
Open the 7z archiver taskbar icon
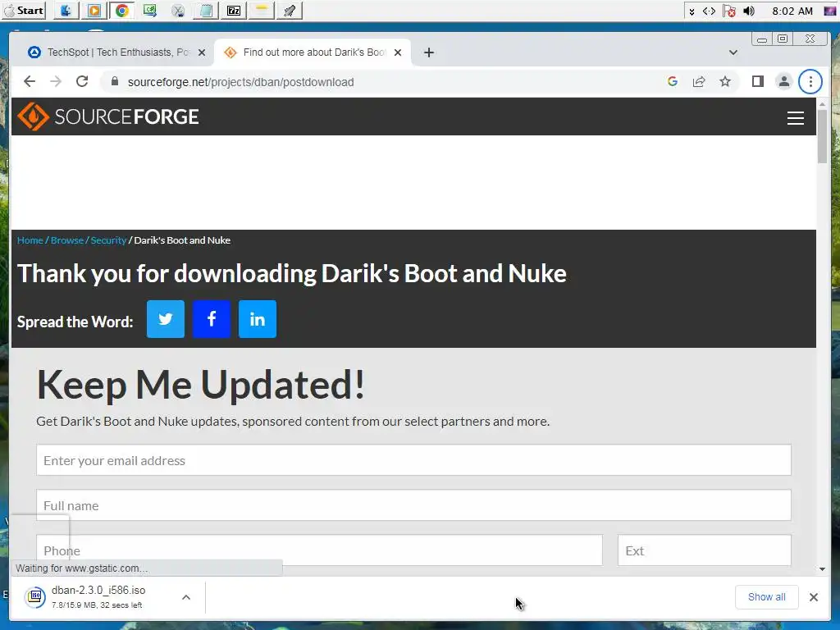(x=234, y=10)
